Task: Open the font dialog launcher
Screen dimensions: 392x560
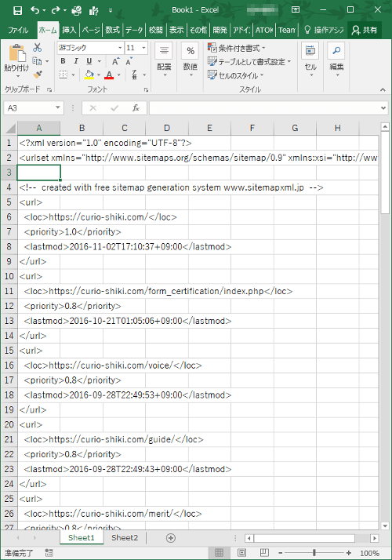Action: click(x=146, y=90)
